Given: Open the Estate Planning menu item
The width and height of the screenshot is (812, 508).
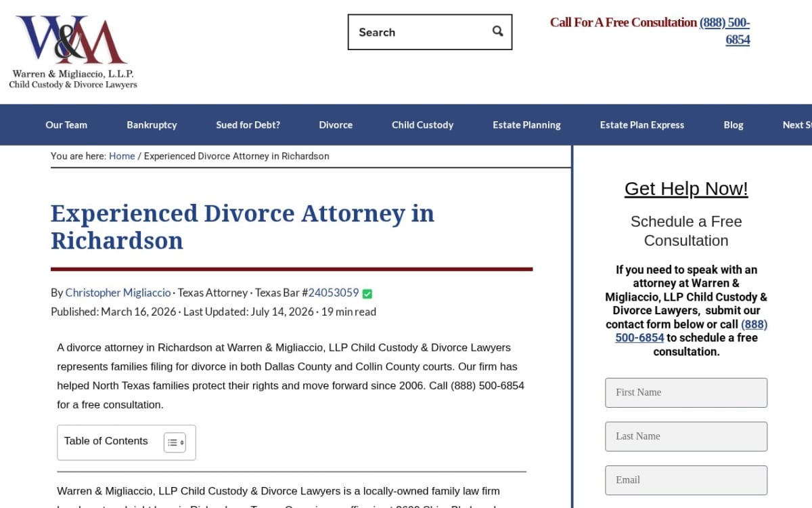Looking at the screenshot, I should (x=526, y=125).
